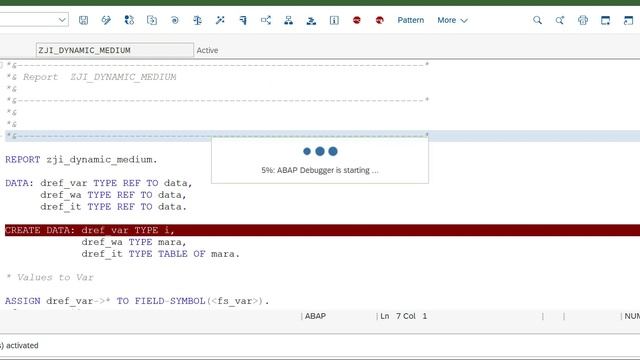Click the 'dref_wa TYPE mara' line
640x360 pixels.
[134, 242]
